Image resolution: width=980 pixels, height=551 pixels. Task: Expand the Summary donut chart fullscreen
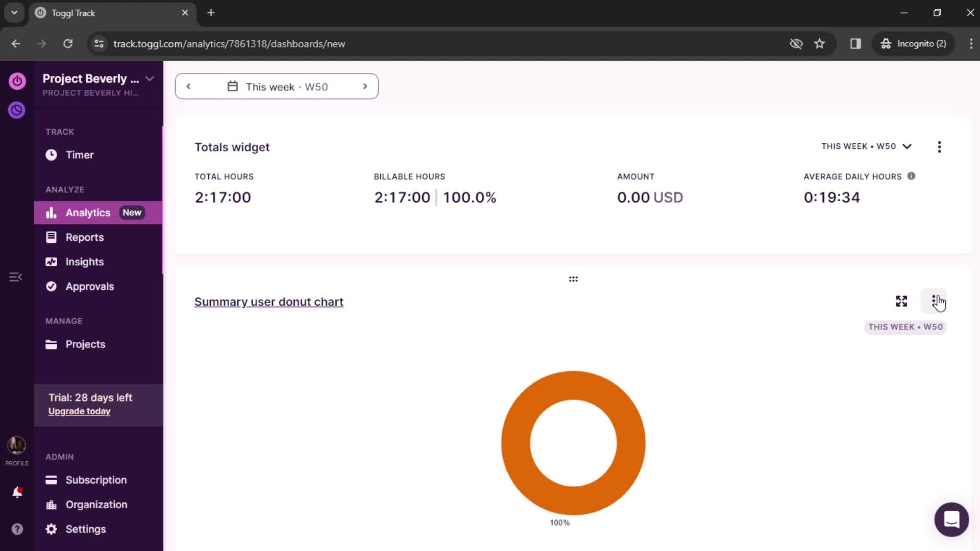pyautogui.click(x=901, y=300)
